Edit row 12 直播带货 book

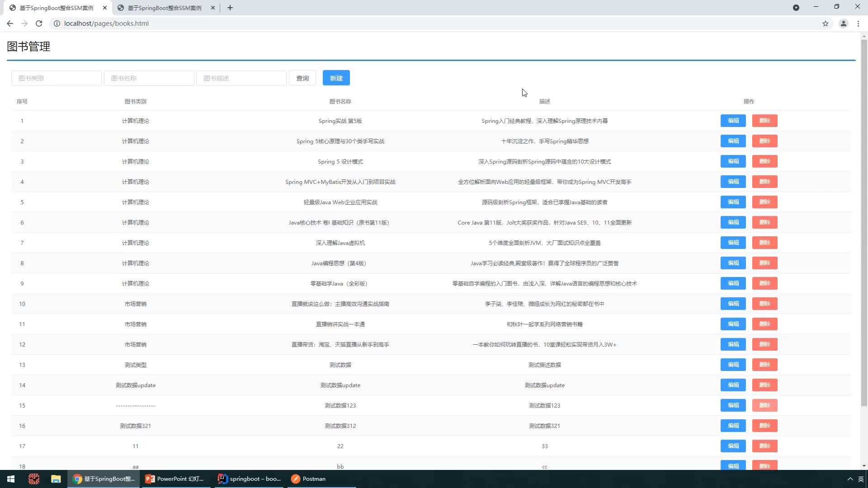[x=733, y=344]
